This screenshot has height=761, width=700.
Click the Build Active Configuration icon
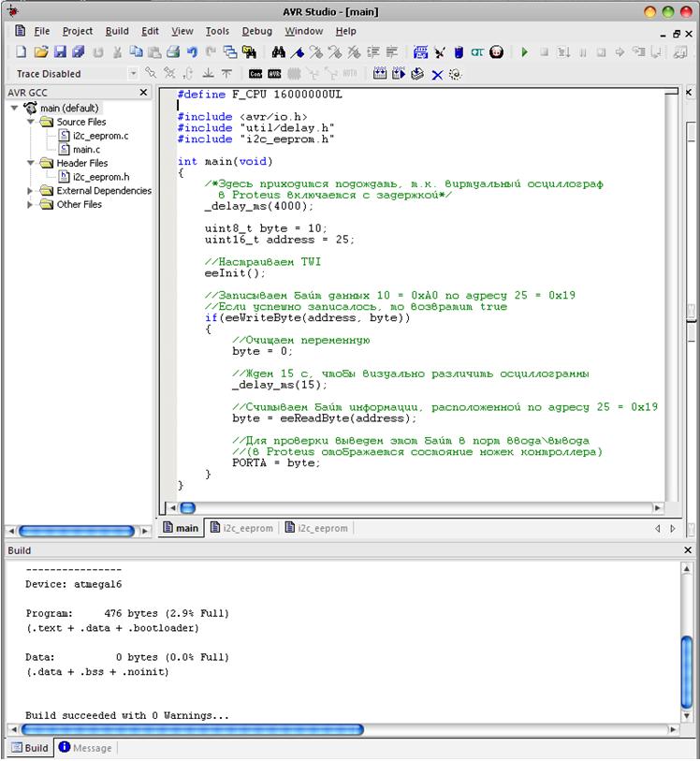click(380, 74)
